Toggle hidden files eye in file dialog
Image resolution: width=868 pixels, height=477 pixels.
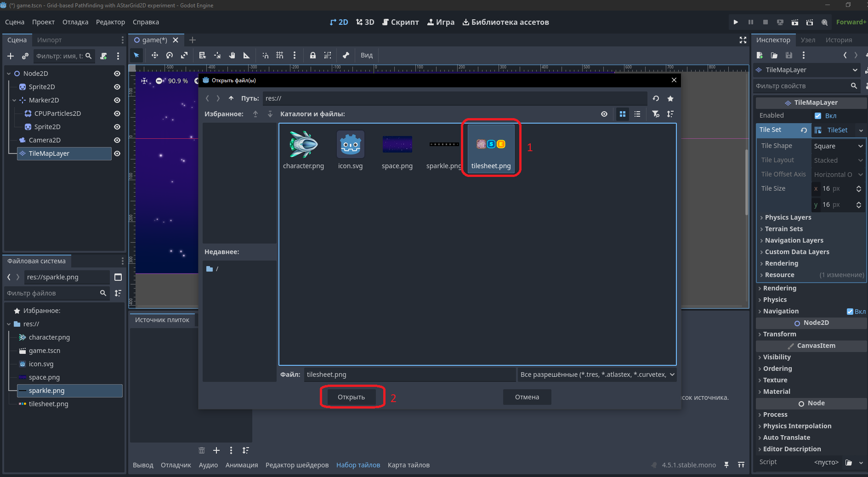[604, 114]
